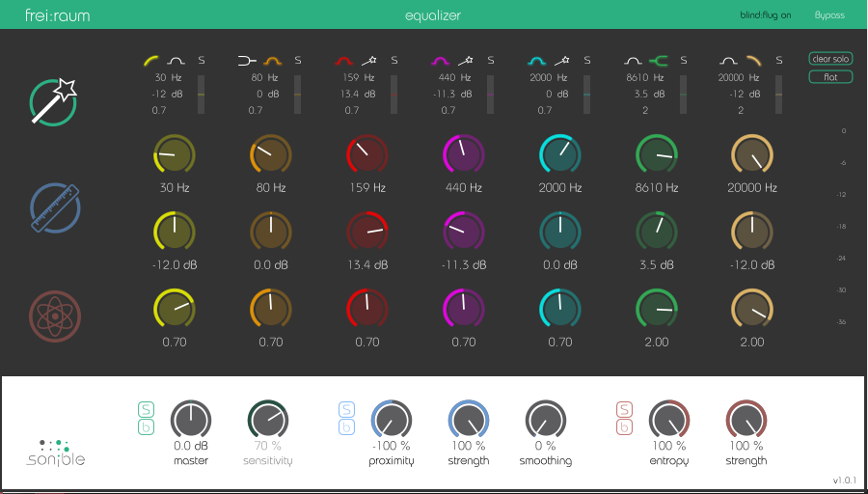Click the 'equalizer' header text
Image resolution: width=868 pixels, height=494 pixels.
click(x=433, y=15)
